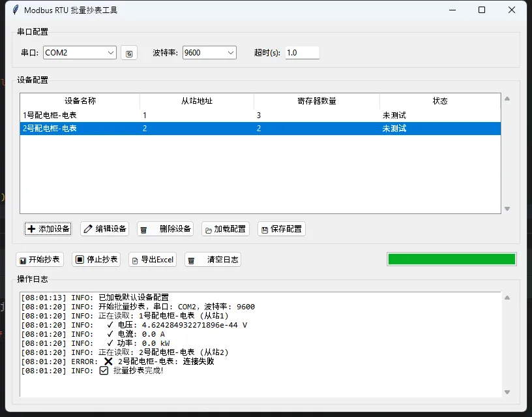Click the 从站地址 column header
This screenshot has width=532, height=417.
tap(196, 101)
